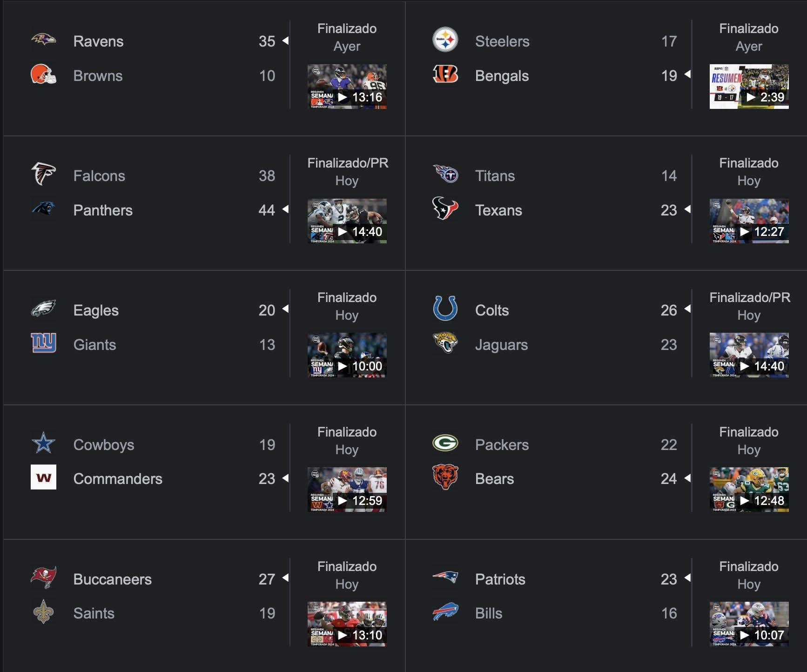Open the Panthers team name link
The width and height of the screenshot is (807, 672).
[103, 210]
